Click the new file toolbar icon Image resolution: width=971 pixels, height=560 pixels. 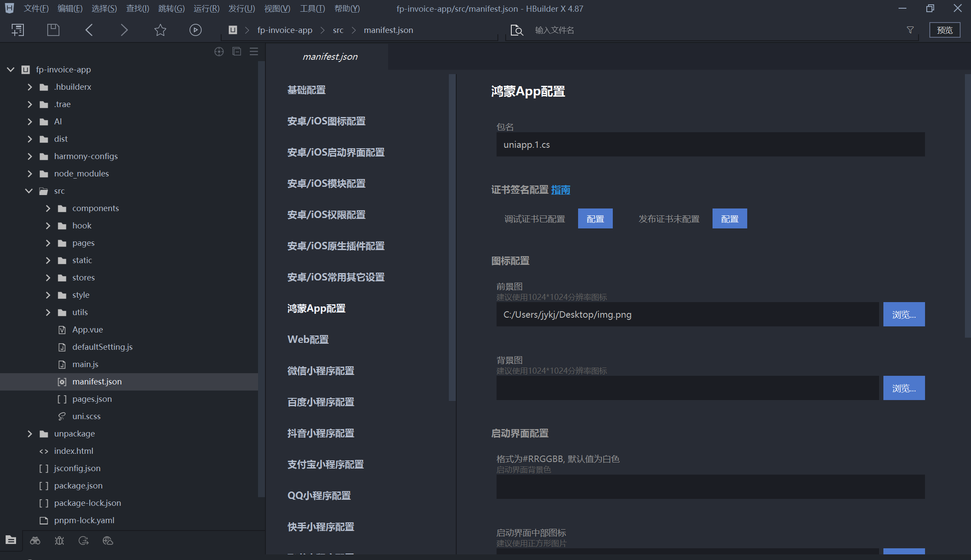pos(18,30)
